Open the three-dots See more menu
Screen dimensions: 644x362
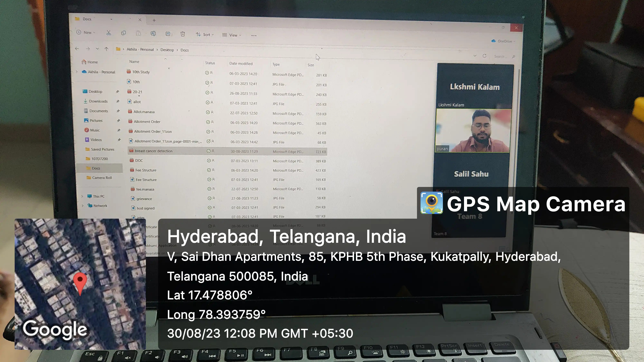coord(254,35)
